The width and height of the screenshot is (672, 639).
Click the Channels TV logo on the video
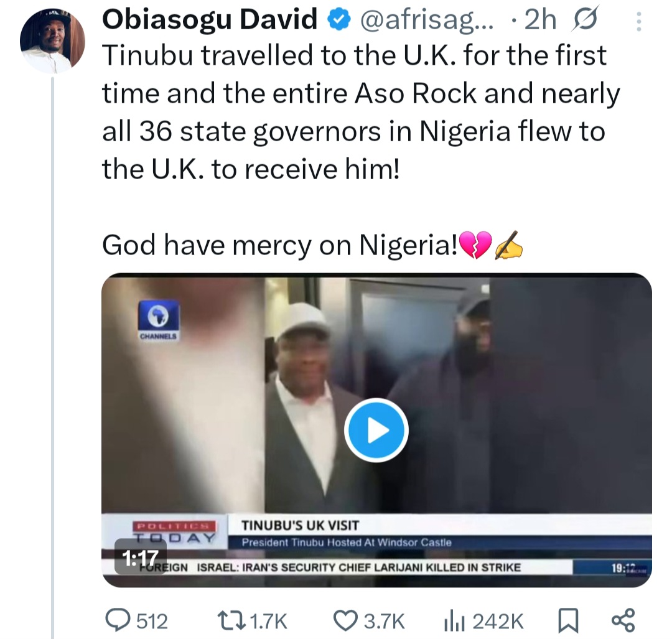(160, 319)
